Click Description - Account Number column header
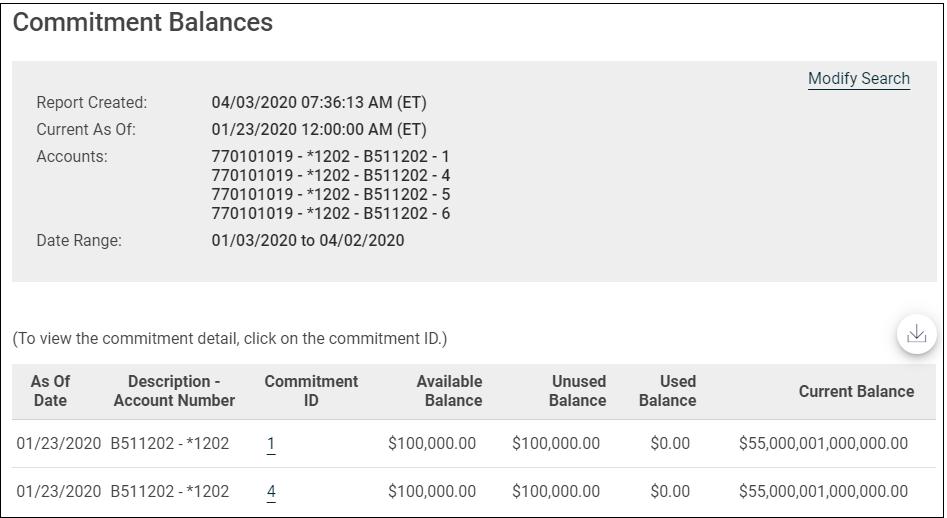This screenshot has height=518, width=947. point(174,391)
